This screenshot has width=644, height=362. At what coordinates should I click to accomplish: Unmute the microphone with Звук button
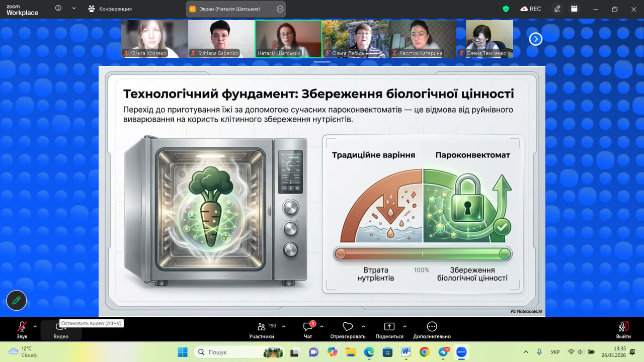click(22, 327)
